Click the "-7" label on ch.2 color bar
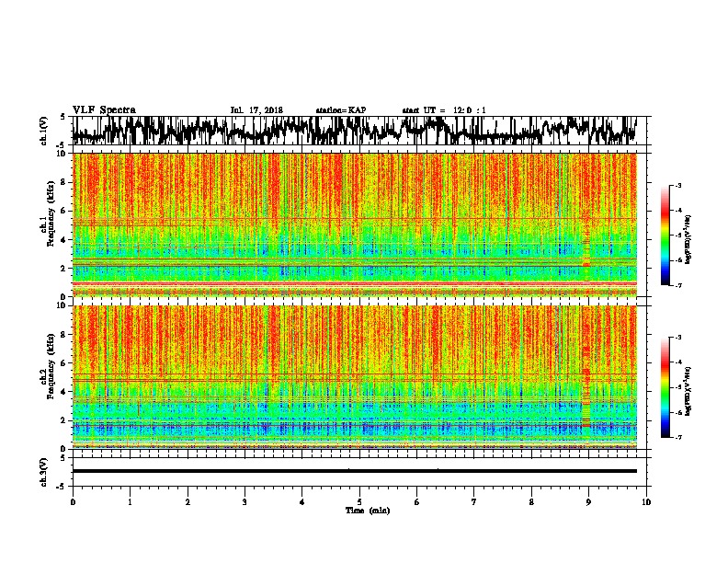This screenshot has height=563, width=728. pos(678,437)
